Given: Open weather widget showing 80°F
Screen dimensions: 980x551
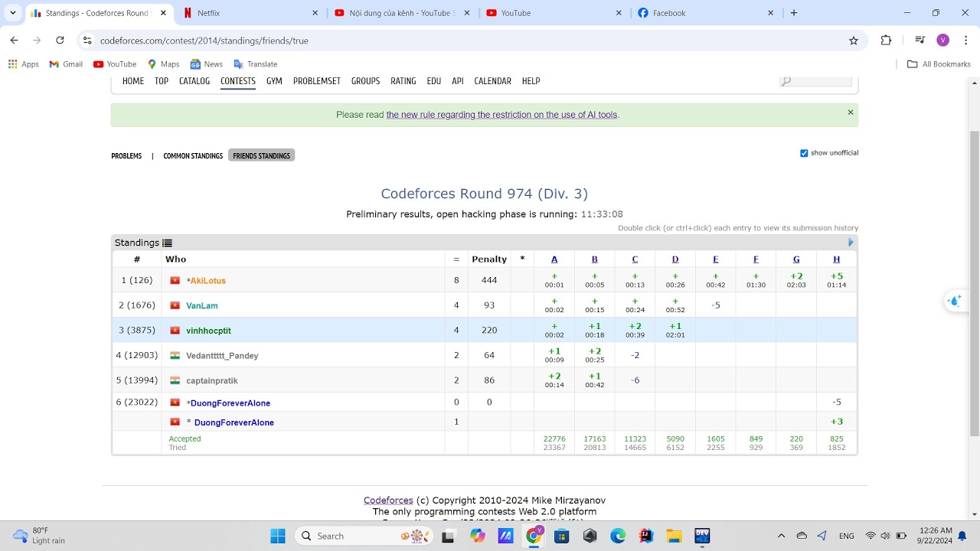Looking at the screenshot, I should 40,536.
